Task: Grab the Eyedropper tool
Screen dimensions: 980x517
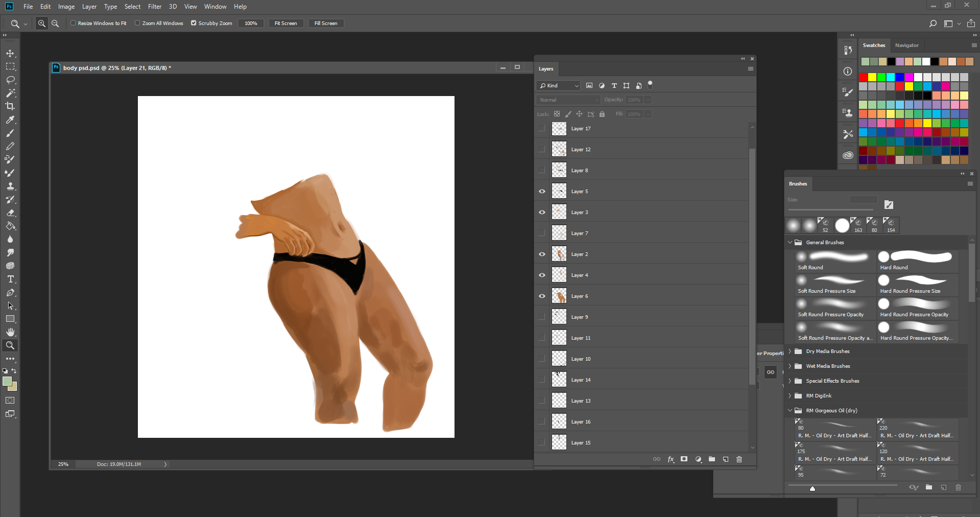Action: click(x=10, y=120)
